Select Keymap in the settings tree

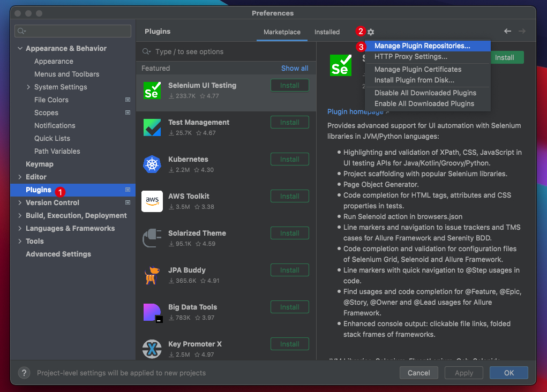pos(40,164)
